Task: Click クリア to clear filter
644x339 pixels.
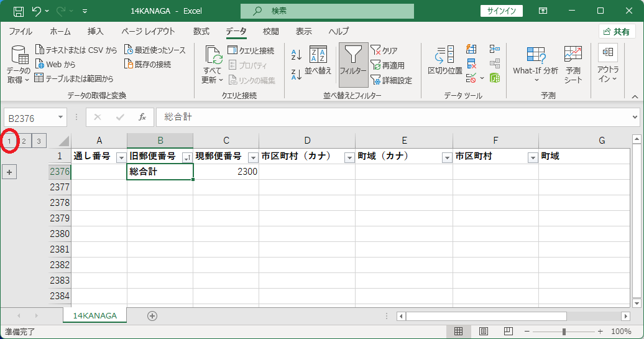Action: (384, 50)
